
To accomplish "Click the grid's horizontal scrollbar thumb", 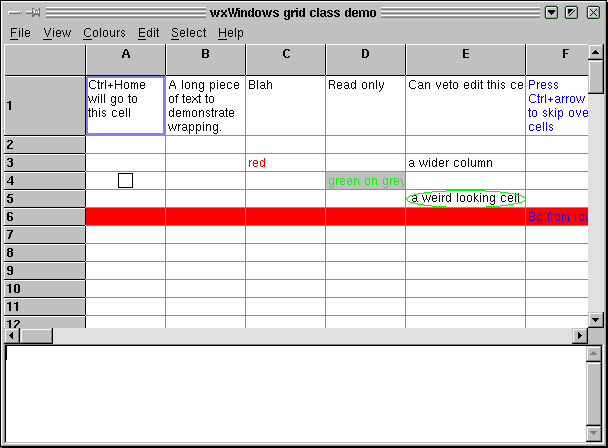I will pyautogui.click(x=36, y=336).
